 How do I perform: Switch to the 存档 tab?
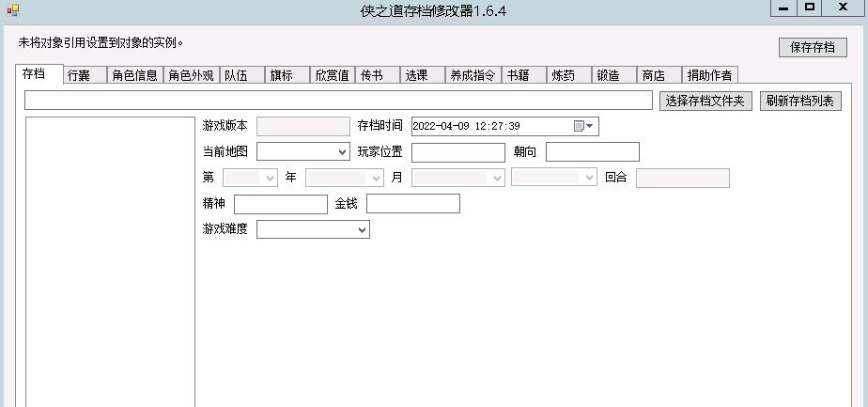pos(39,73)
